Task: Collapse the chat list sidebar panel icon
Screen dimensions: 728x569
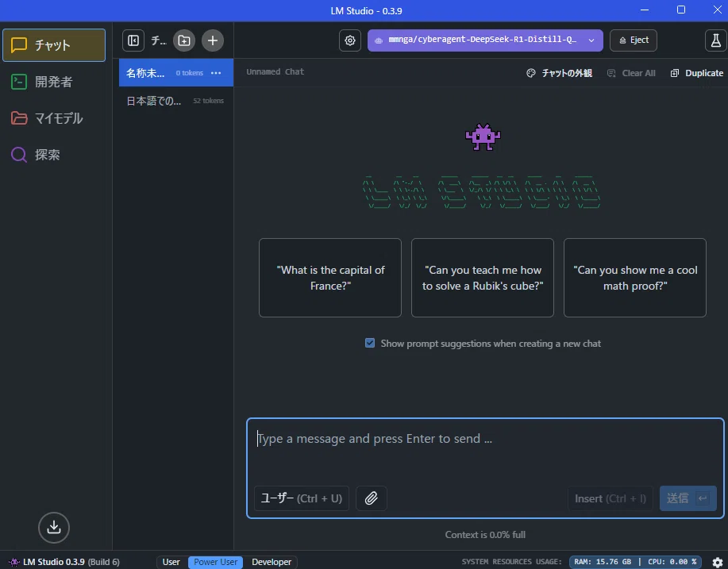Action: [133, 40]
